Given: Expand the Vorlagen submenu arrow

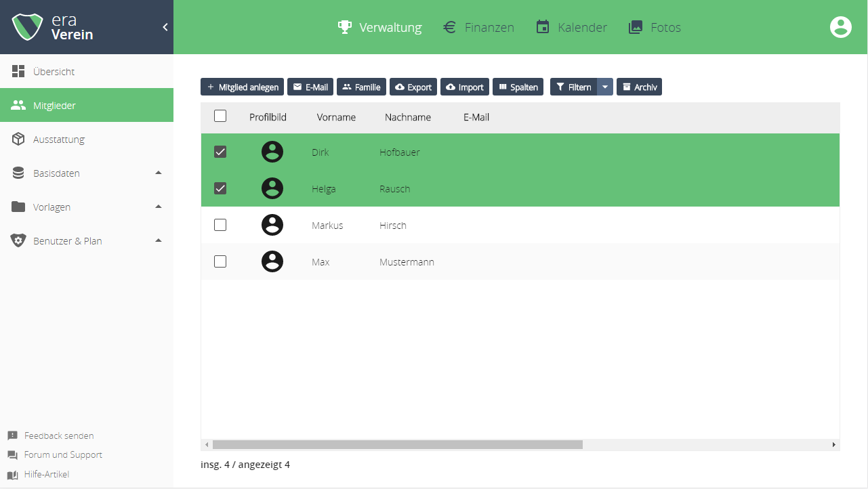Looking at the screenshot, I should [159, 207].
